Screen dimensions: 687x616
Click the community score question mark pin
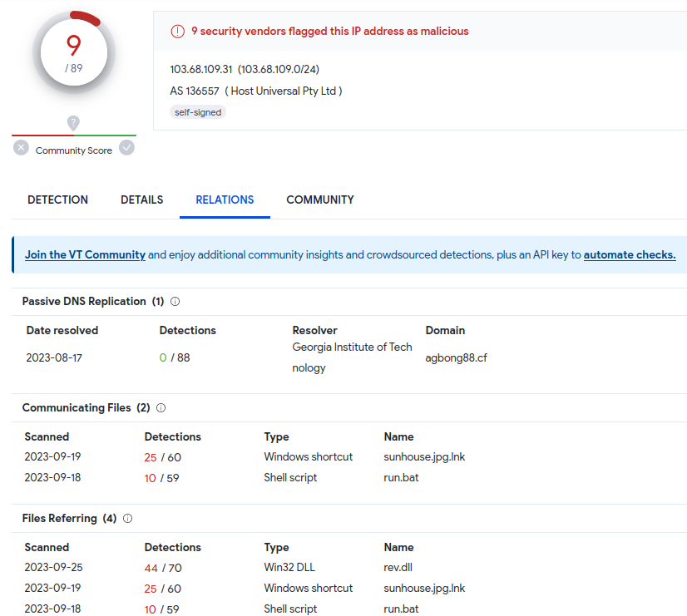point(73,123)
